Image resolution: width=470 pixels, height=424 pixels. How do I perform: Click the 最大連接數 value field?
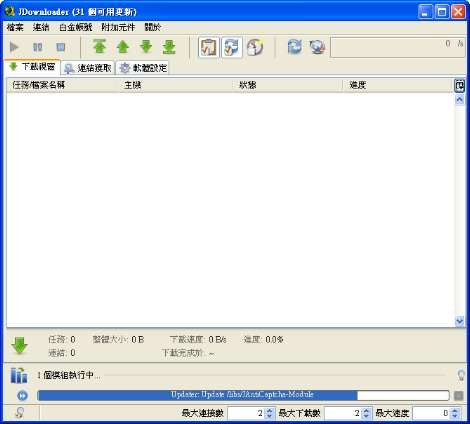click(246, 413)
